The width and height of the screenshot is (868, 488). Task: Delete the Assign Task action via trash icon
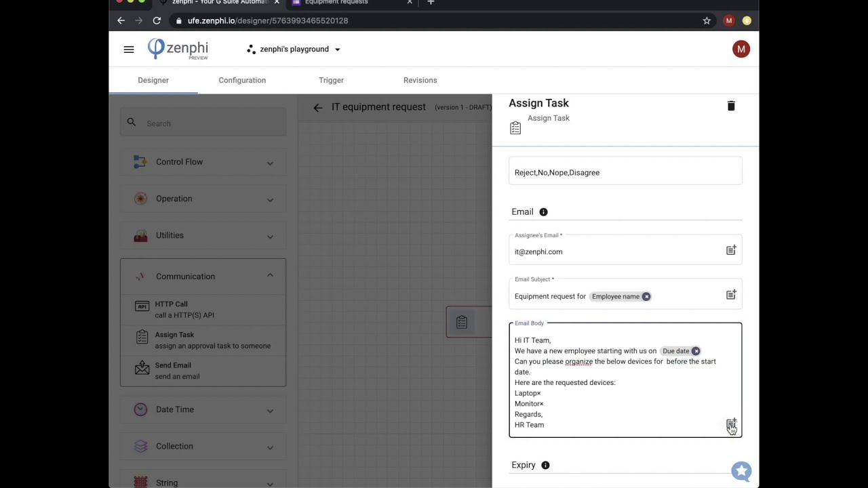click(x=731, y=106)
